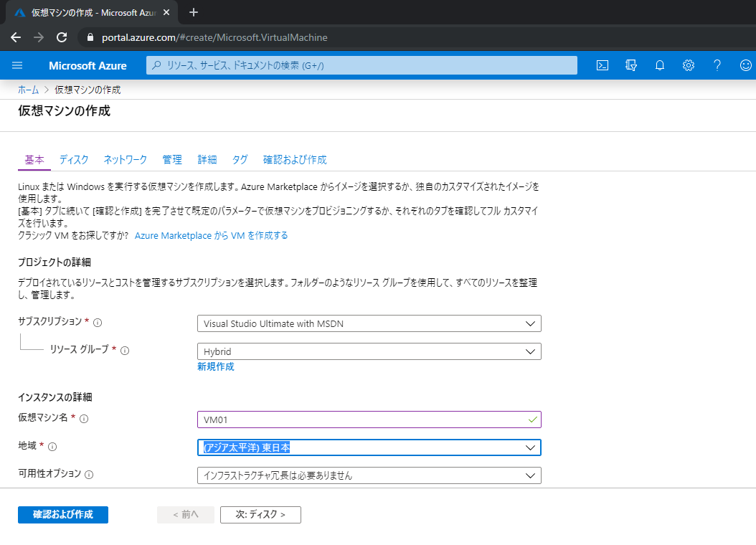Open a new browser tab
Image resolution: width=756 pixels, height=545 pixels.
pos(194,12)
